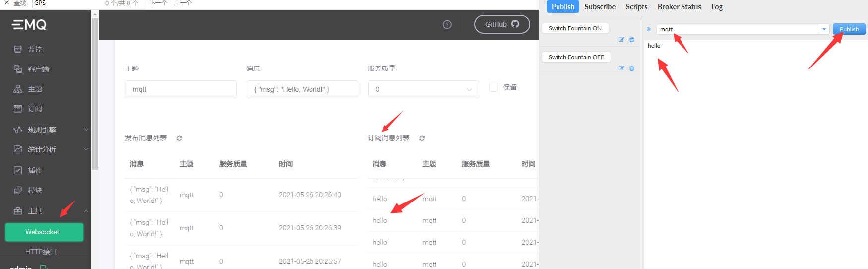Click the EMQ logo
Image resolution: width=868 pixels, height=269 pixels.
(29, 24)
